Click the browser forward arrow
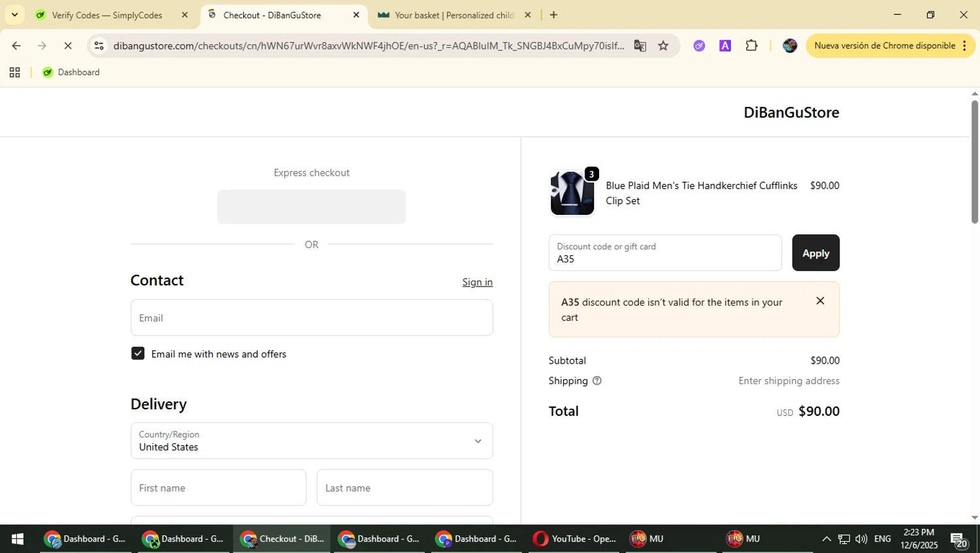980x553 pixels. pyautogui.click(x=42, y=46)
